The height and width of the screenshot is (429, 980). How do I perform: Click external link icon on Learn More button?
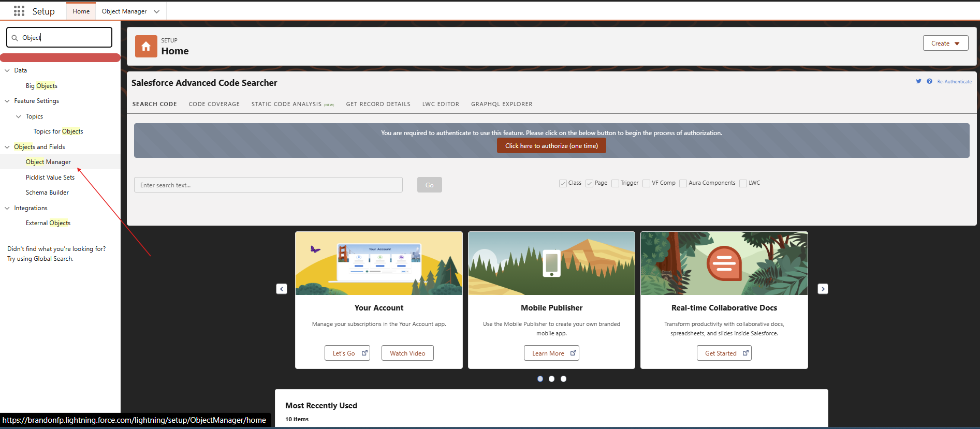click(x=573, y=353)
